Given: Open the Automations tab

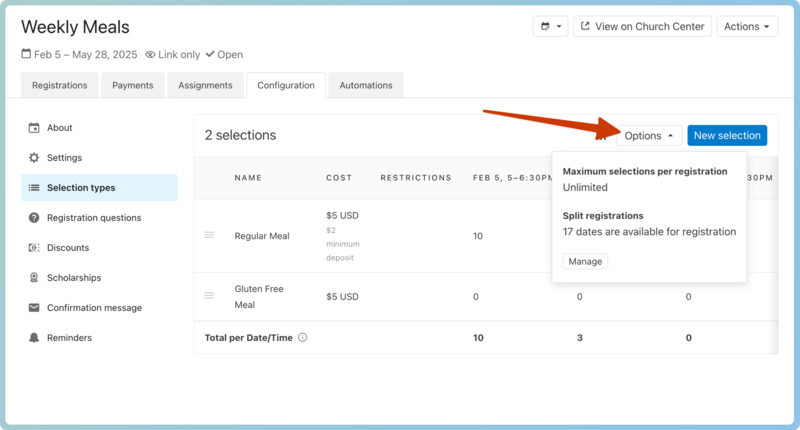Looking at the screenshot, I should click(366, 86).
